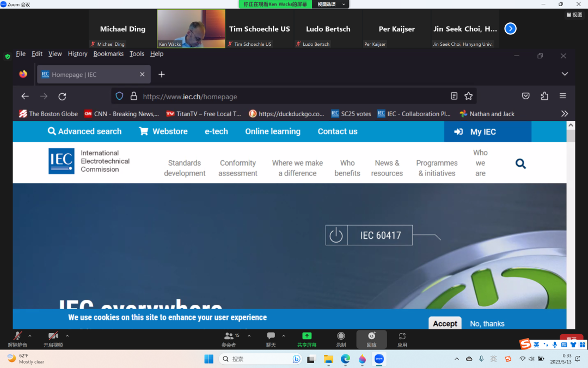The image size is (588, 368).
Task: Open the File menu
Action: (x=21, y=53)
